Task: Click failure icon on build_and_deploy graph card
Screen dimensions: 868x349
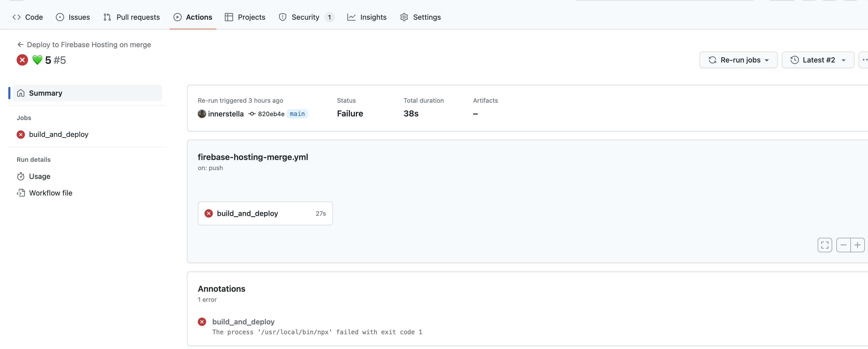Action: point(209,213)
